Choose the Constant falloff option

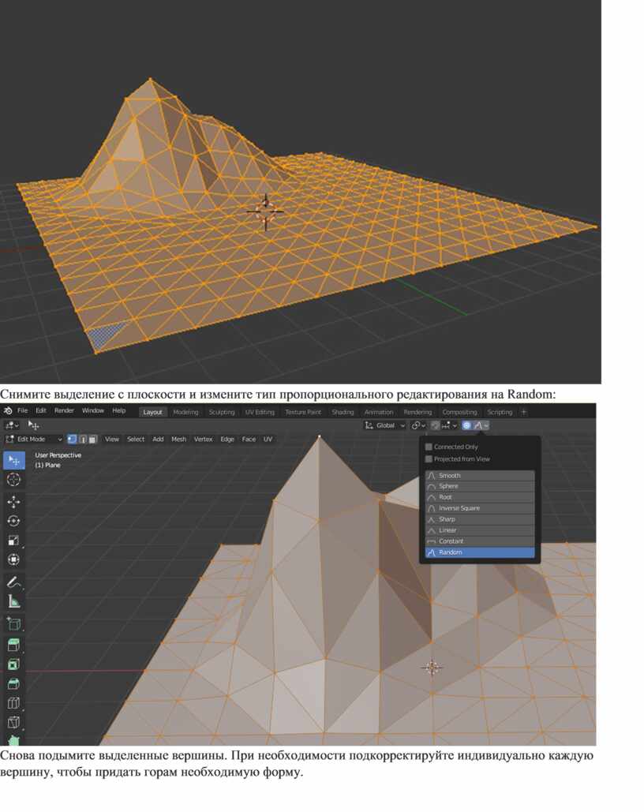click(x=480, y=541)
